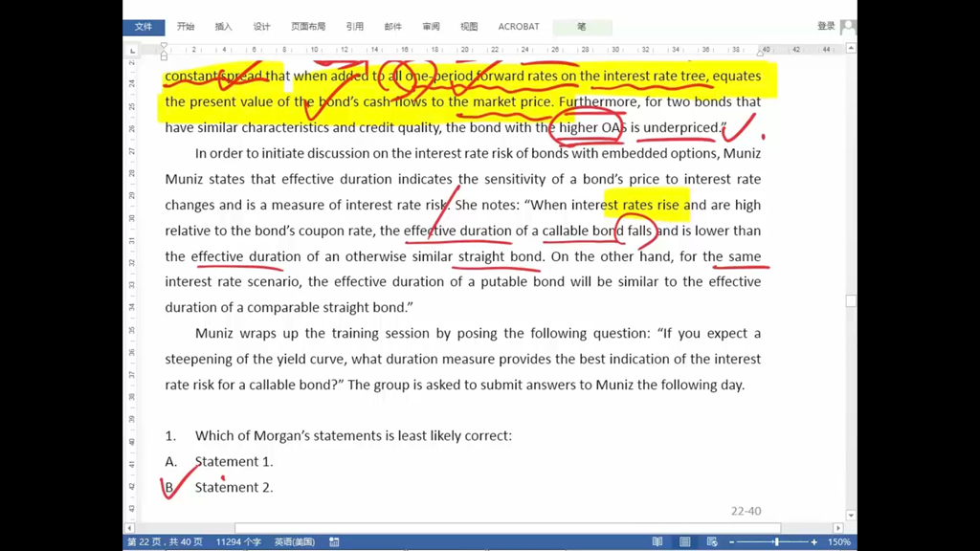The image size is (980, 551).
Task: Click the 150% zoom level
Action: (838, 542)
